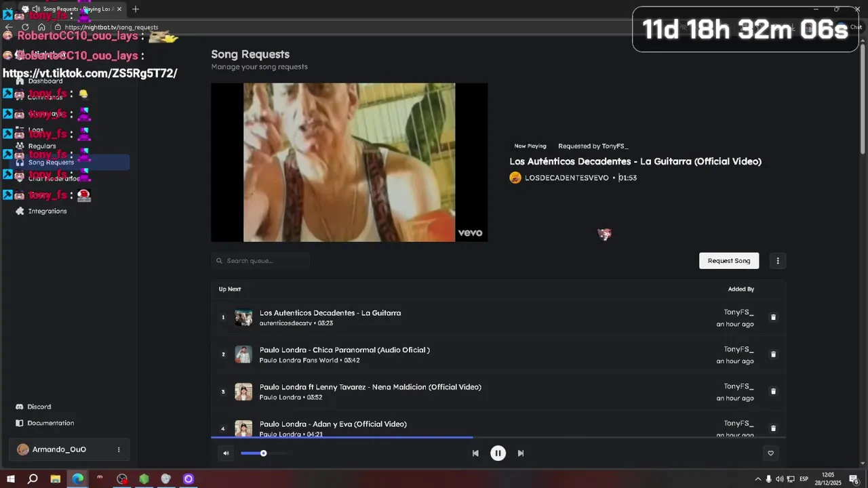Mute the song player volume icon
The width and height of the screenshot is (868, 488).
click(226, 453)
